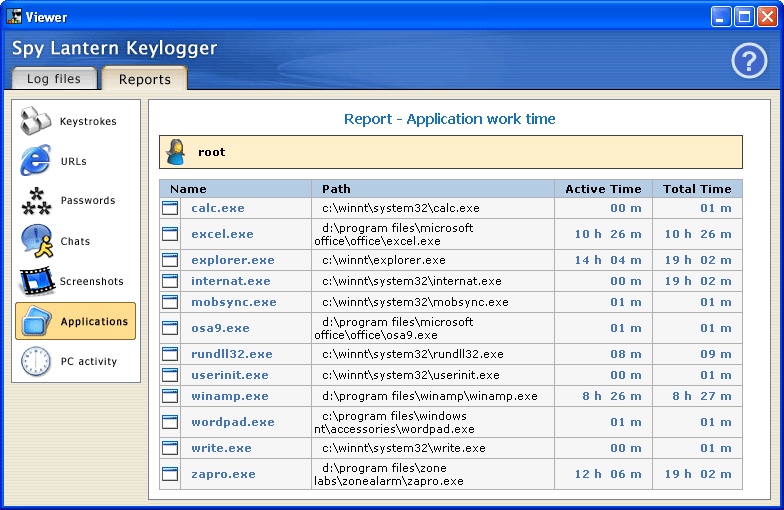Viewport: 784px width, 510px height.
Task: Click explorer.exe active time 14 h 04 m
Action: tap(608, 260)
